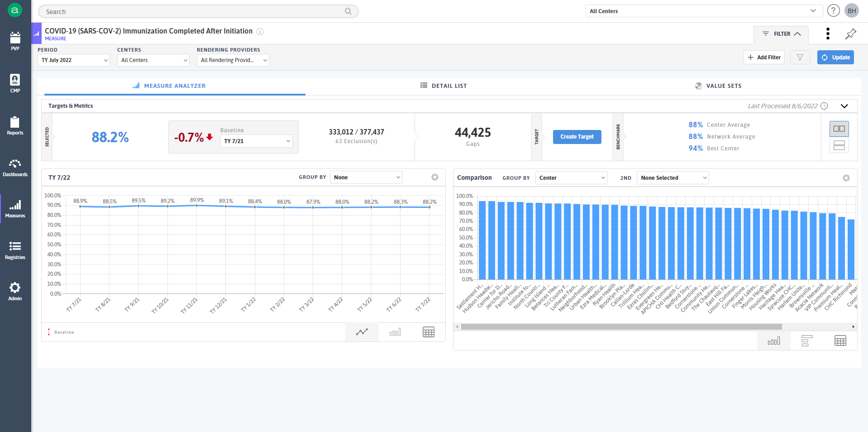
Task: Open comparison chart settings gear
Action: 846,178
